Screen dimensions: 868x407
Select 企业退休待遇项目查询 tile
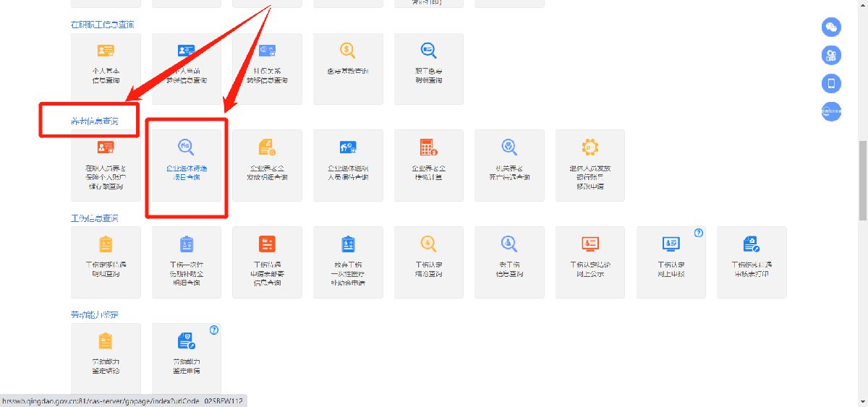point(187,165)
